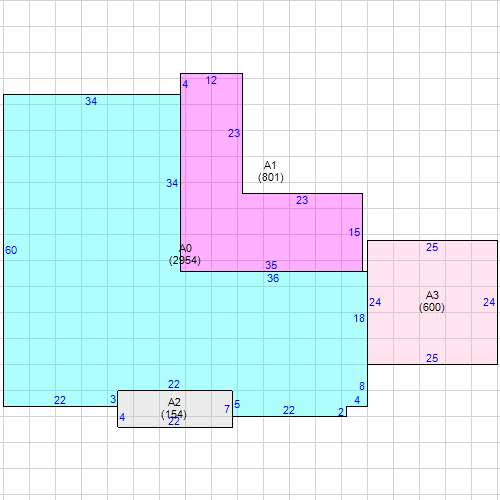This screenshot has height=500, width=500.
Task: Click the 4 dimension above the 2 notch
Action: click(357, 400)
